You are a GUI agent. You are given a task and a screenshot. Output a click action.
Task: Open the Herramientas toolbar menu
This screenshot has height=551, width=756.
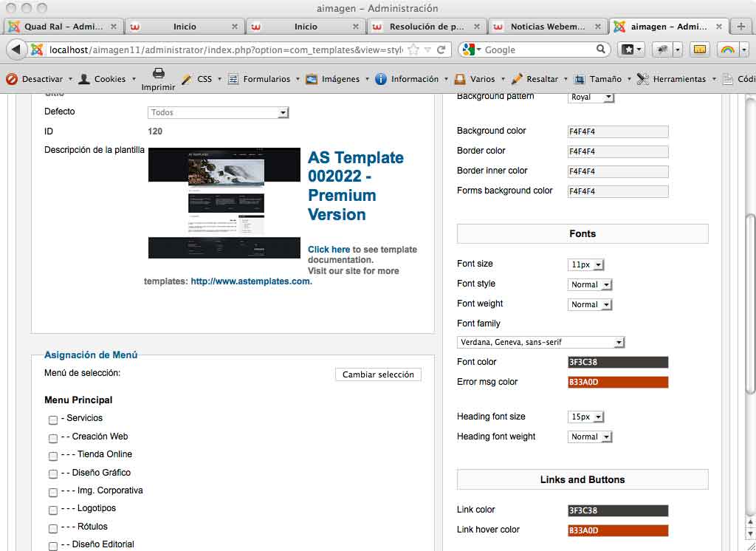pos(714,79)
